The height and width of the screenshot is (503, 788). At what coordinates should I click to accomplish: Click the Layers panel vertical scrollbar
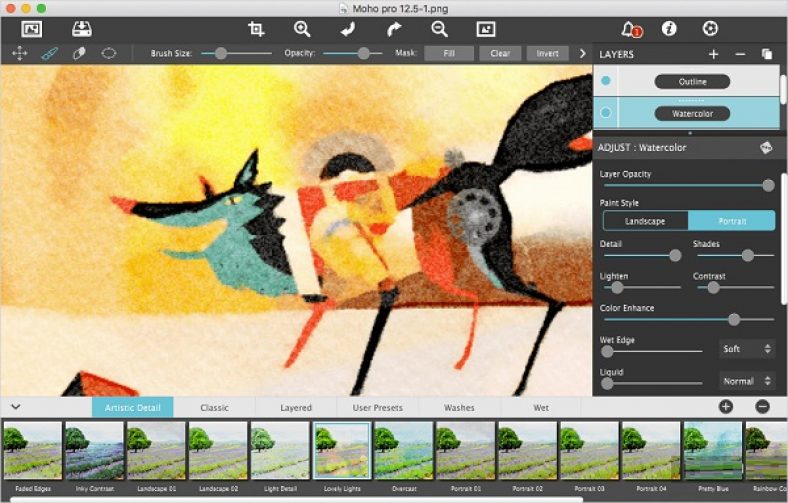(784, 89)
